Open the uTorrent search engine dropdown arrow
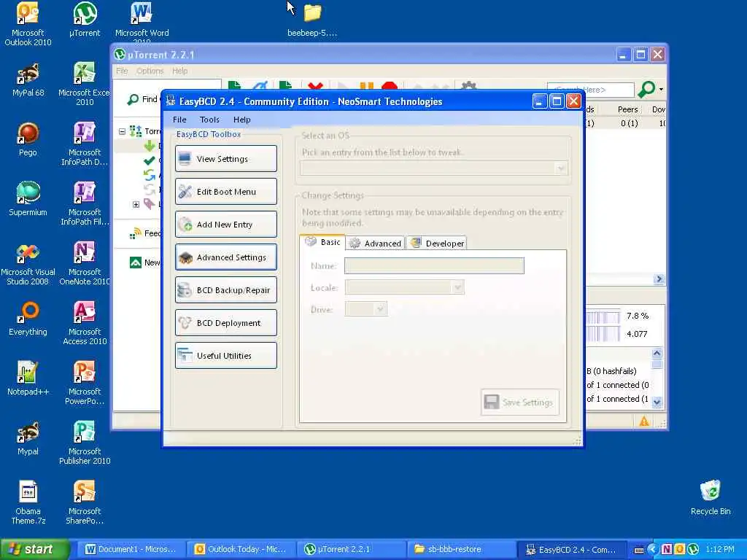Image resolution: width=747 pixels, height=560 pixels. coord(661,89)
